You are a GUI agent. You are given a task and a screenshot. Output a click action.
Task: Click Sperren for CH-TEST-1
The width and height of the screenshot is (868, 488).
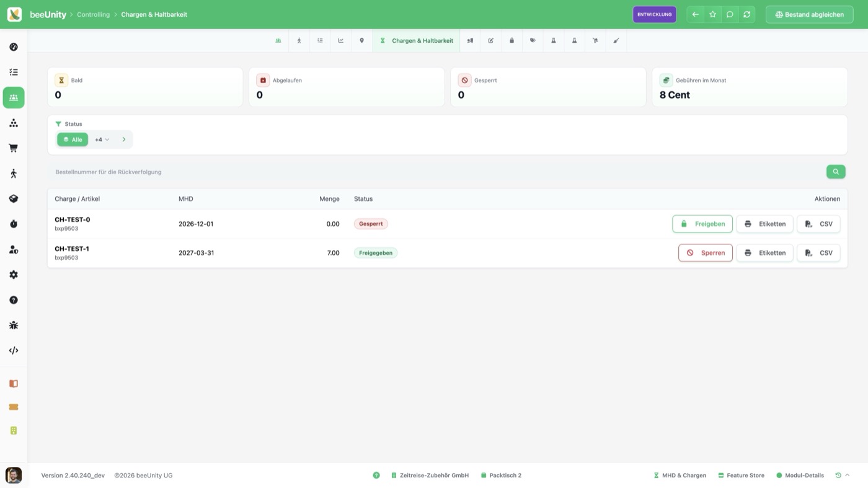(706, 253)
